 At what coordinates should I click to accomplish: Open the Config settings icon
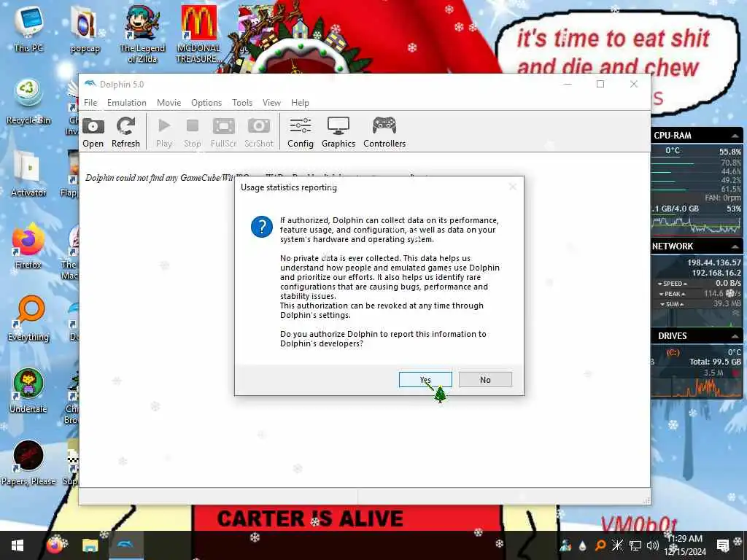(x=300, y=132)
